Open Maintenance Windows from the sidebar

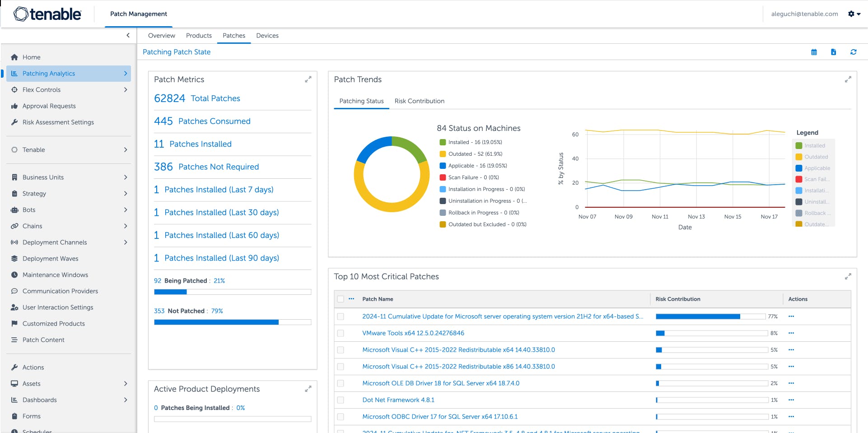coord(55,275)
